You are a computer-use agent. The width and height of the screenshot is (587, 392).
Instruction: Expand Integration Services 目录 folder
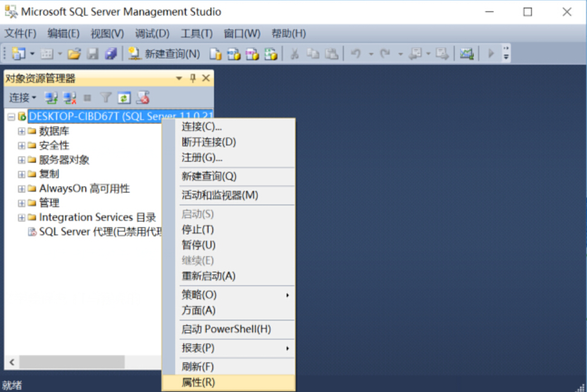point(21,217)
